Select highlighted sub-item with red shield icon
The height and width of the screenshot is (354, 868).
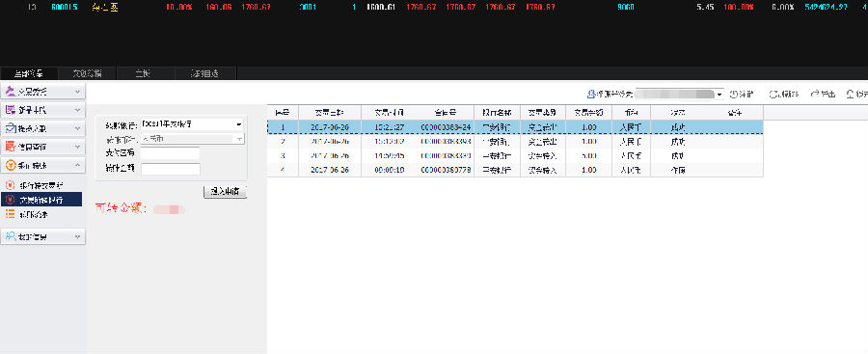point(41,200)
